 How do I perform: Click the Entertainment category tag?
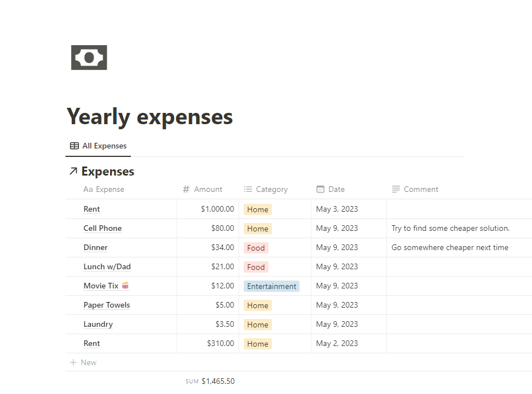tap(271, 286)
